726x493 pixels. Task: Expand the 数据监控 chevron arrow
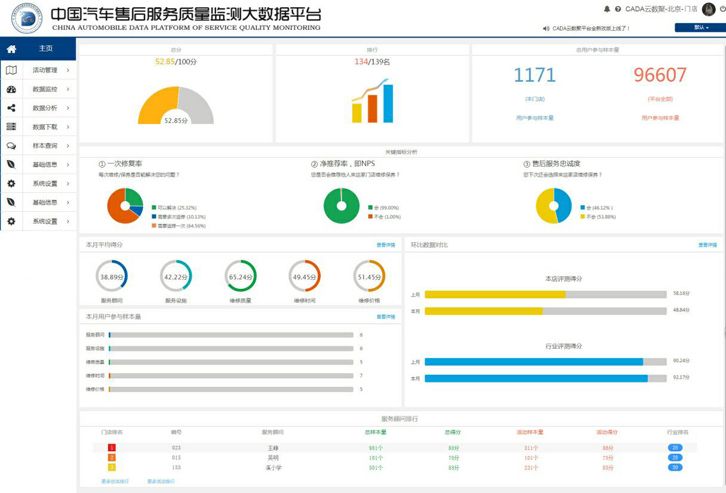pyautogui.click(x=68, y=89)
